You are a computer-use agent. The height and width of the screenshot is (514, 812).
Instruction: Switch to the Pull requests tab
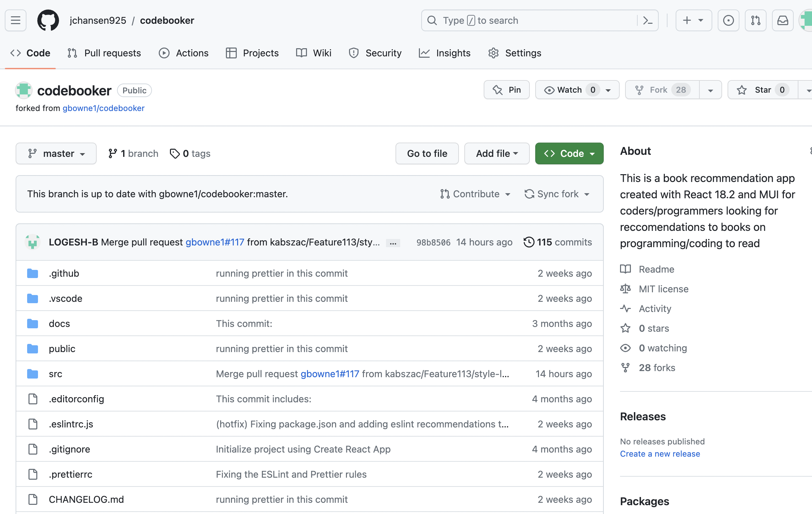[x=104, y=53]
